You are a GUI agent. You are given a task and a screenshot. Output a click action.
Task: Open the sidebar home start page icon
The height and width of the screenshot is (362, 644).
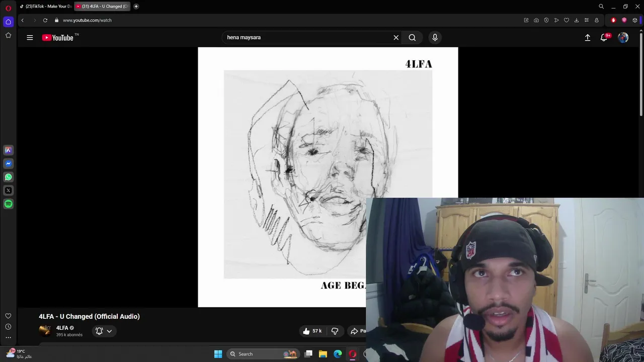[x=8, y=22]
